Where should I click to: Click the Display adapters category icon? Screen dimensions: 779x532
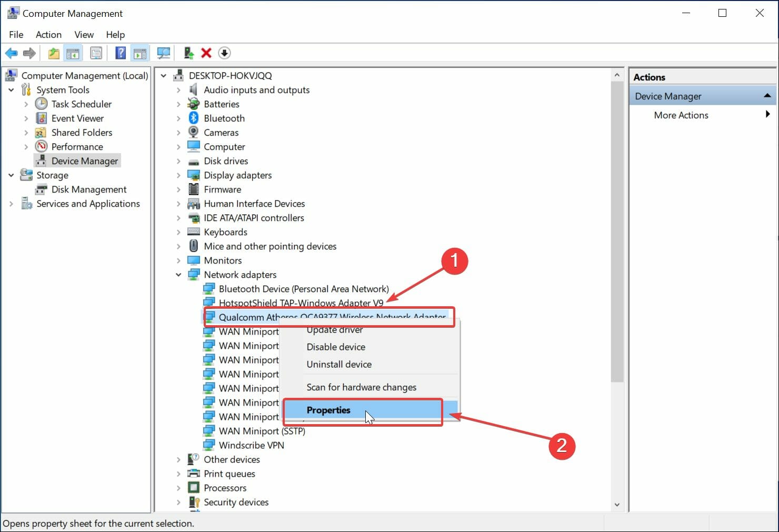tap(194, 175)
